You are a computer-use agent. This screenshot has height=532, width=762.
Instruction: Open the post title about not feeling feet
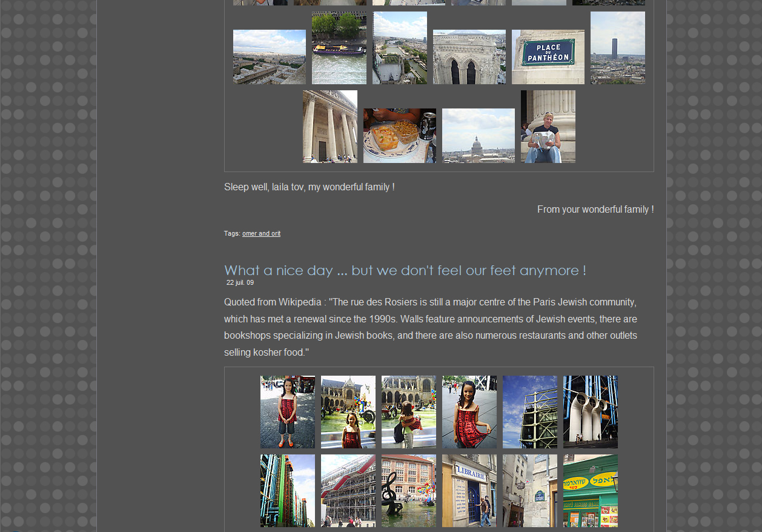(405, 270)
